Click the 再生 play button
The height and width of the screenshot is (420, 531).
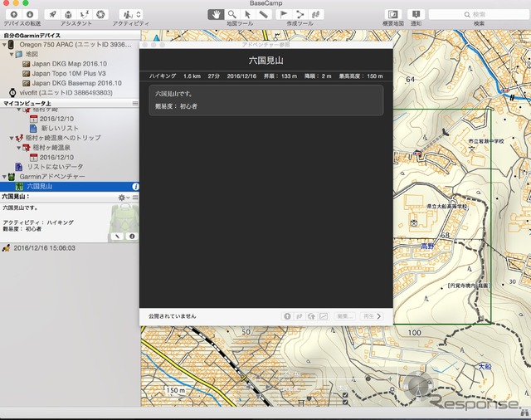coord(372,316)
